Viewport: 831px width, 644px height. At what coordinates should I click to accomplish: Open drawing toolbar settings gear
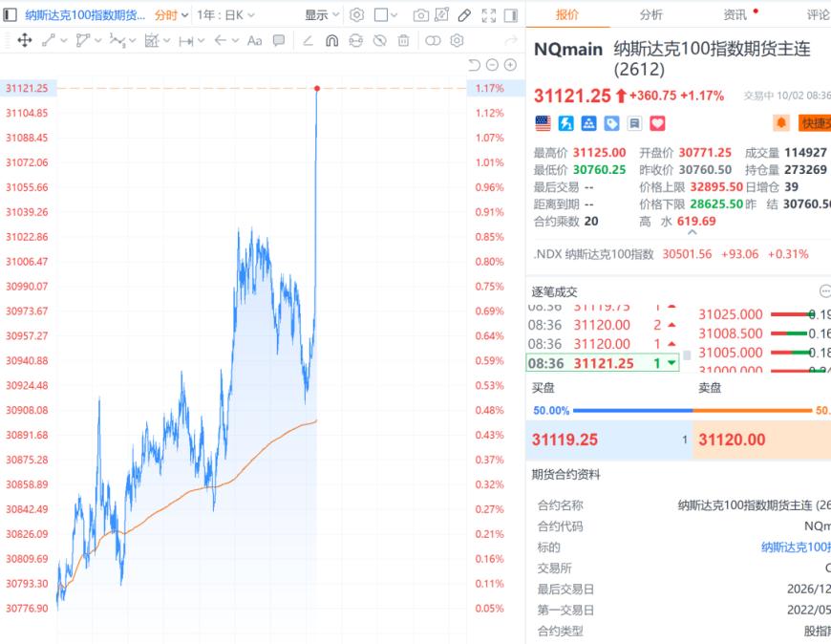click(457, 40)
